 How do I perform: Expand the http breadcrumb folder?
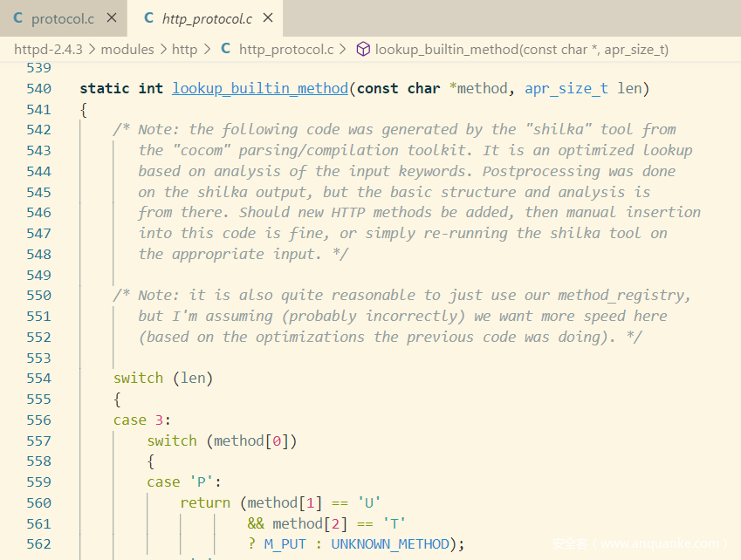point(184,49)
